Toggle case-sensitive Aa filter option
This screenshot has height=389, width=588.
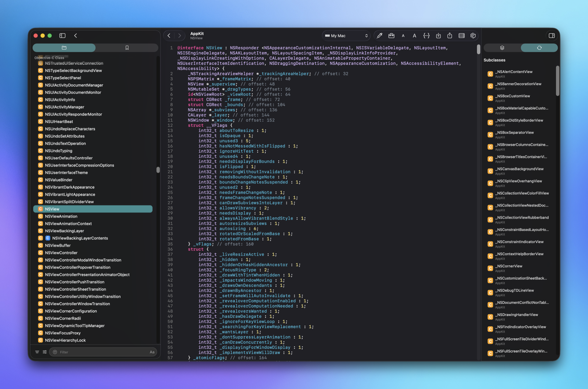click(x=152, y=352)
